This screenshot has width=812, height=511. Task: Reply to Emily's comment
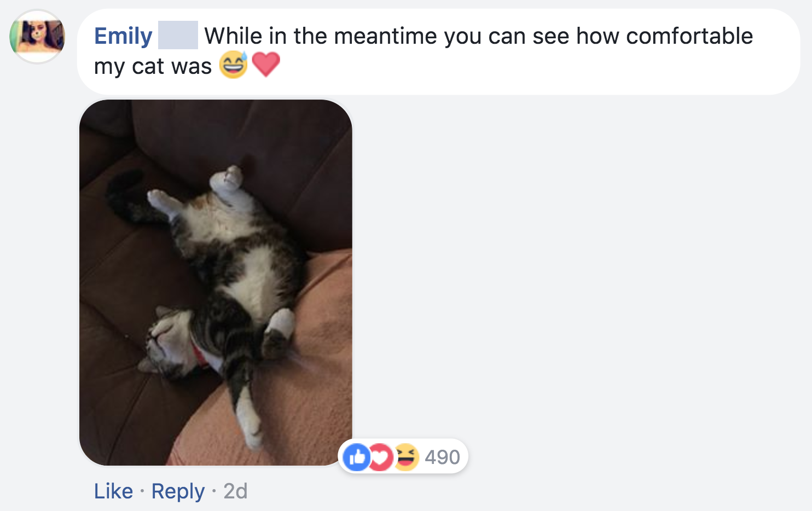pos(178,491)
